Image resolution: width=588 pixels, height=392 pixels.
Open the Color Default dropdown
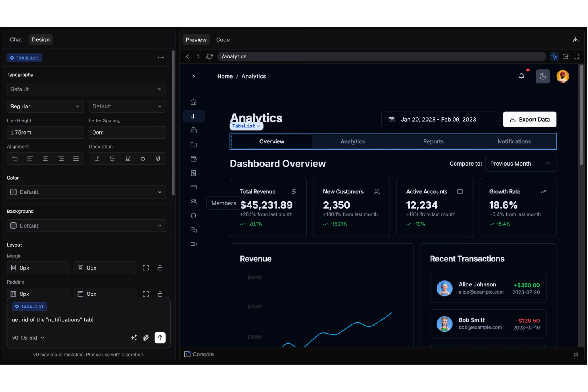click(86, 192)
